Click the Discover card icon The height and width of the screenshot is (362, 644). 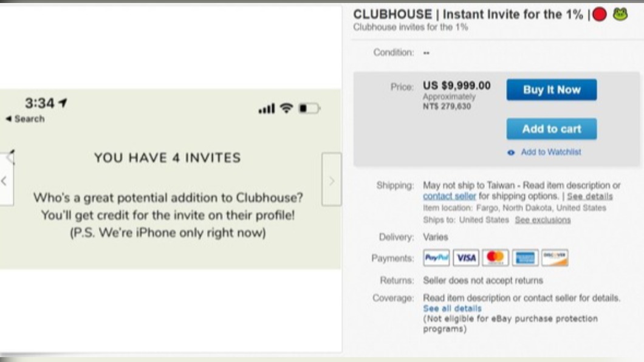click(x=555, y=258)
